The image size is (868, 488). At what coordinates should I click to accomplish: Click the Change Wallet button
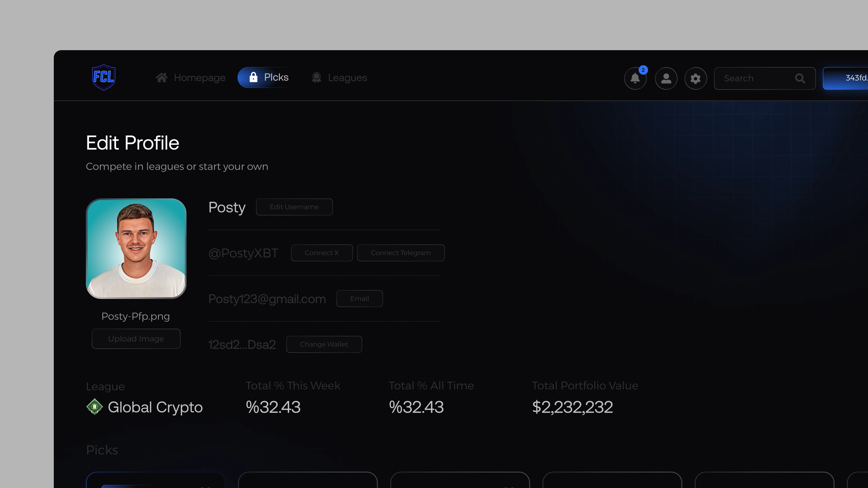(x=324, y=344)
